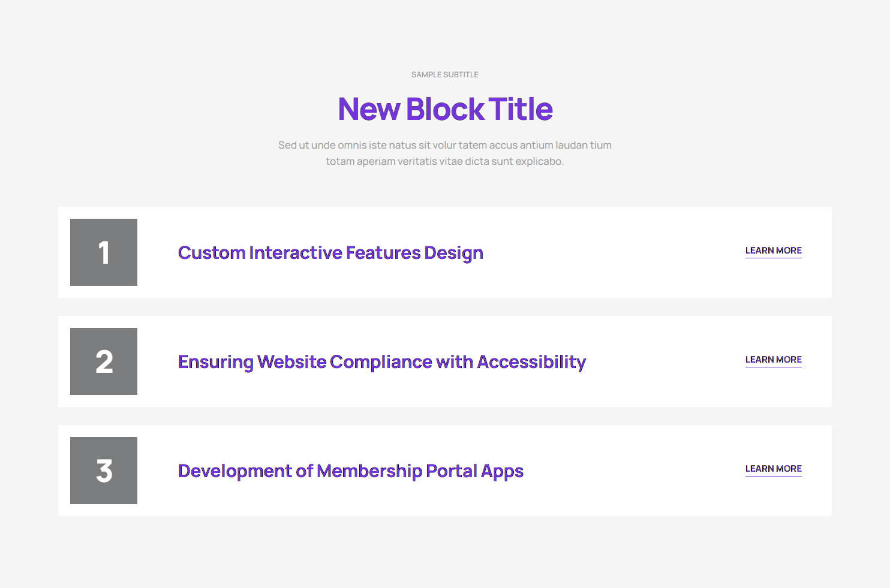Click the description line starting "Sed ut unde"
890x588 pixels.
click(x=445, y=145)
